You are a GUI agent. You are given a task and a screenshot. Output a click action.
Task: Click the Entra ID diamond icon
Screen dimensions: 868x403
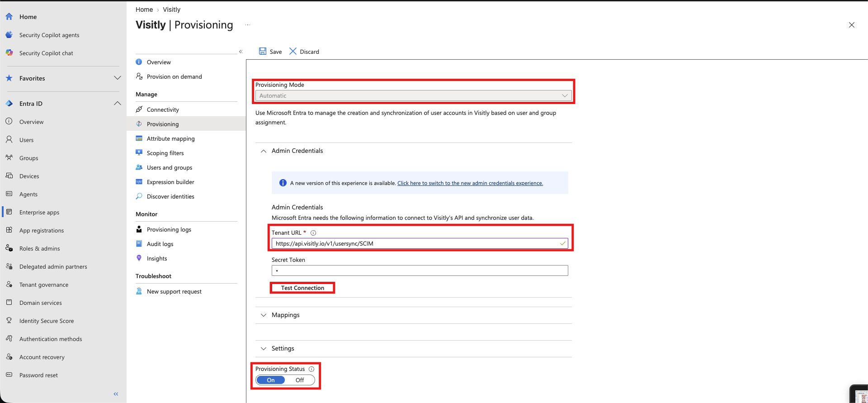coord(9,104)
